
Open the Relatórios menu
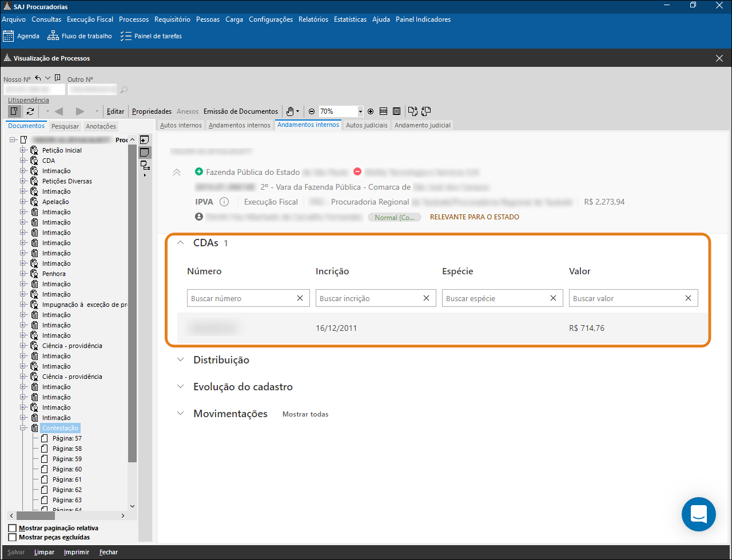click(x=313, y=19)
